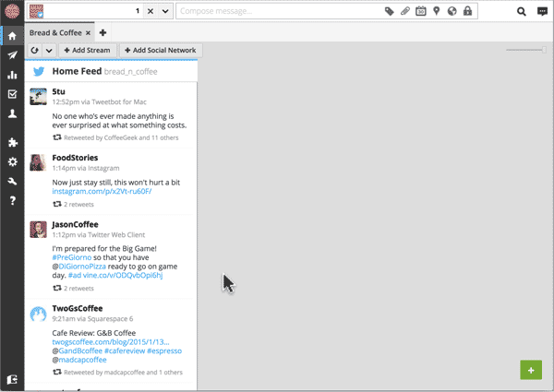The image size is (554, 392).
Task: Open #espresso hashtag link
Action: (164, 350)
